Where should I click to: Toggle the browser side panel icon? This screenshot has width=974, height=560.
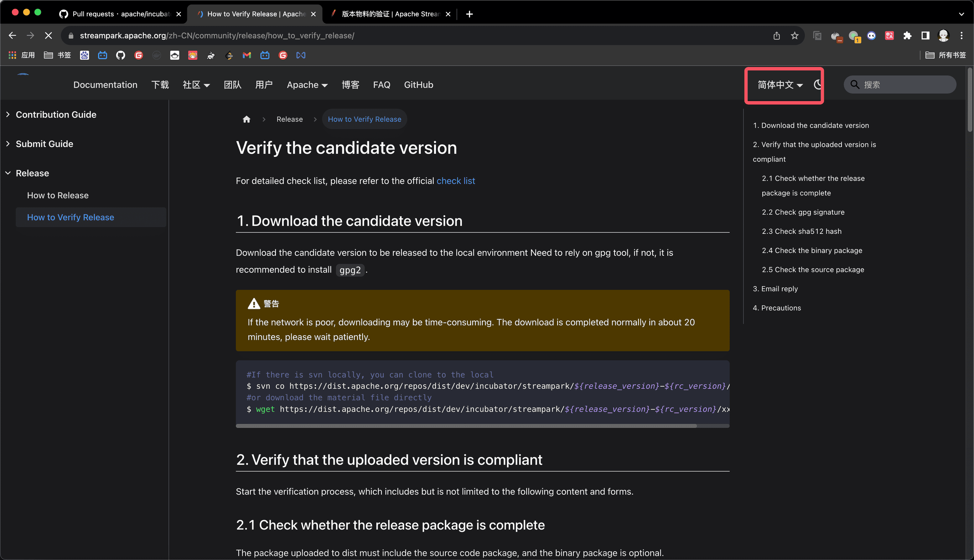point(925,36)
